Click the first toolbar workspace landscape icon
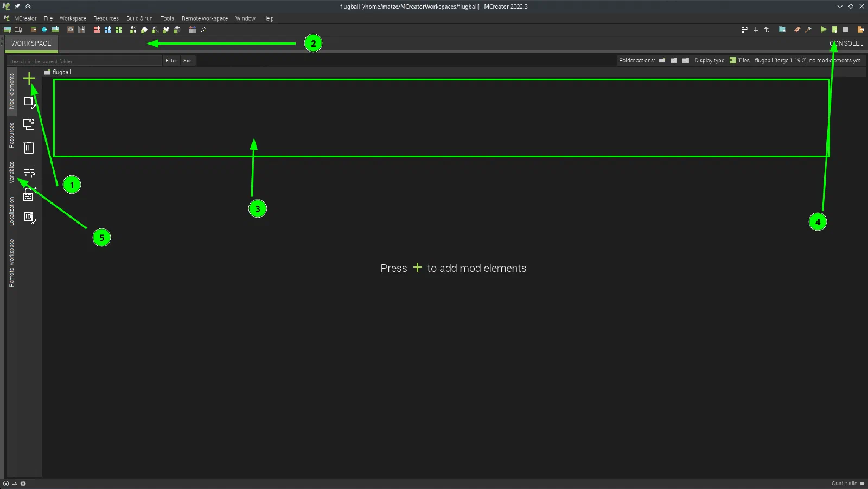 pos(7,29)
